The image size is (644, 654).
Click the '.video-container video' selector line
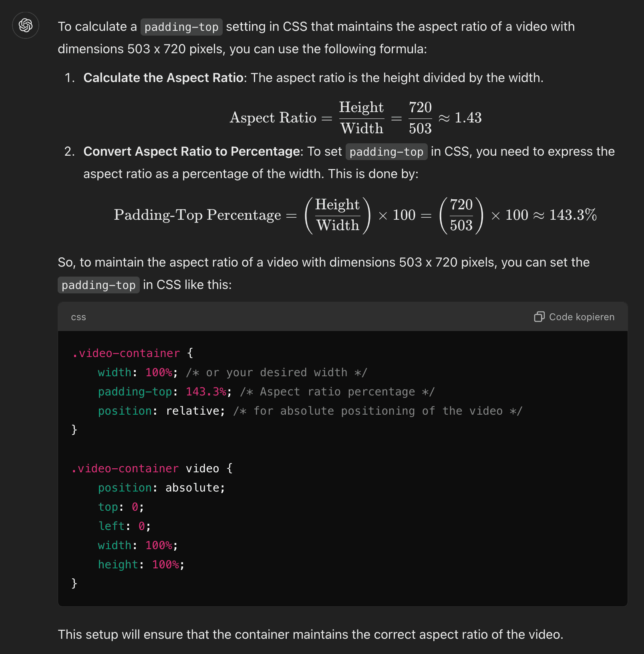point(152,468)
